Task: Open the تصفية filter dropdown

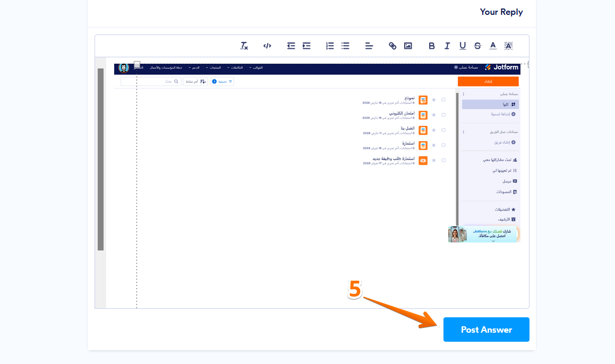Action: click(x=223, y=82)
